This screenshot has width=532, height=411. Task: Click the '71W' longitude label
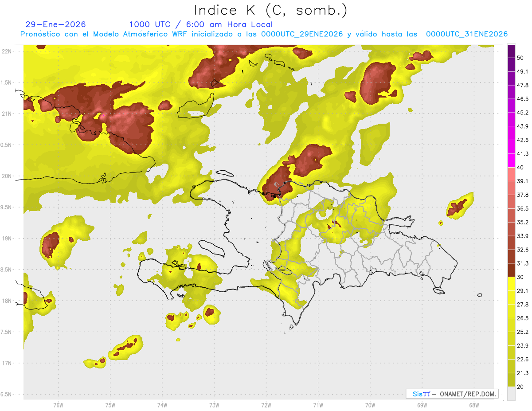(x=318, y=405)
